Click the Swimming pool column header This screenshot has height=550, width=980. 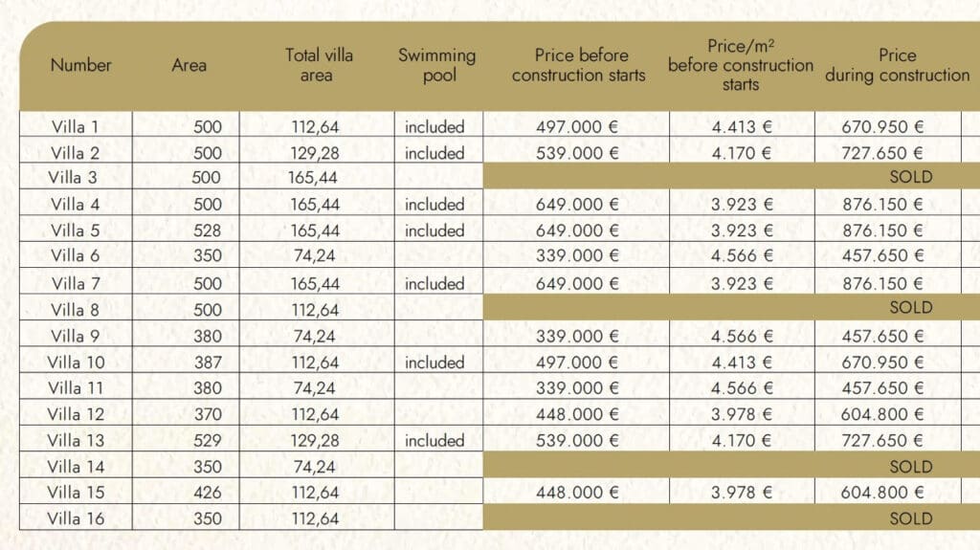click(437, 65)
